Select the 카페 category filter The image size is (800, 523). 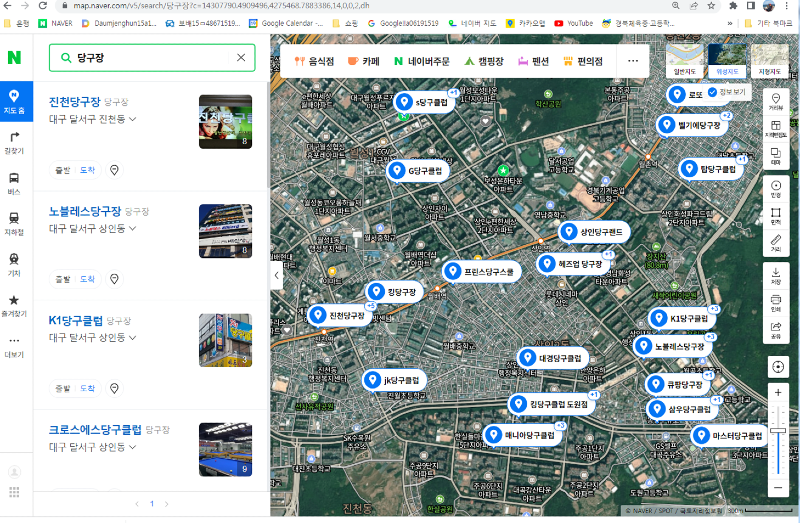[x=364, y=61]
